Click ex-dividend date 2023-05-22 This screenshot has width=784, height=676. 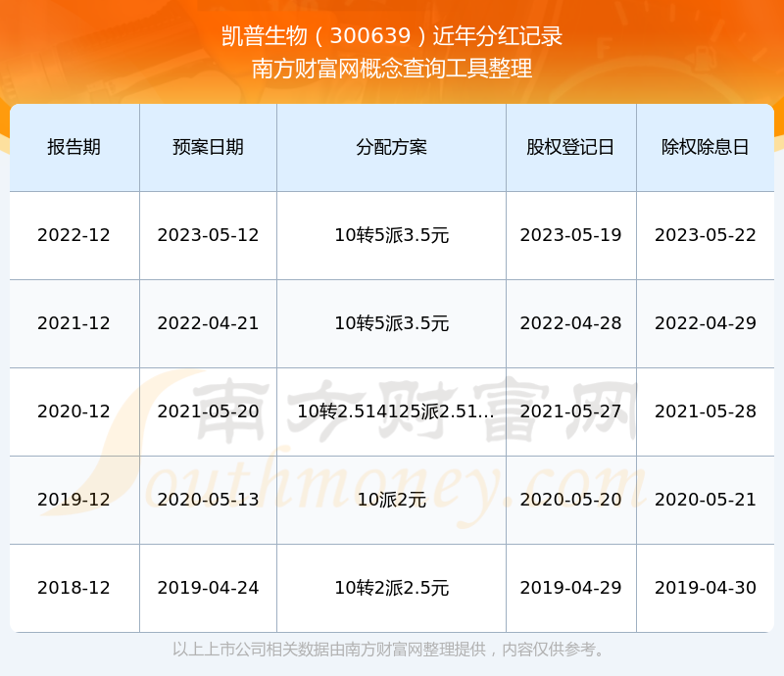click(x=705, y=235)
